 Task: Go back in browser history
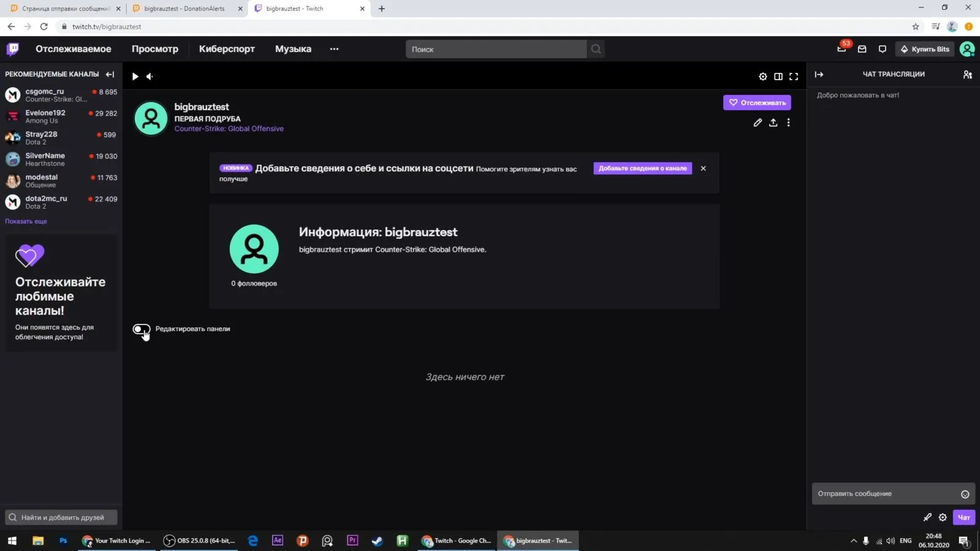coord(11,26)
